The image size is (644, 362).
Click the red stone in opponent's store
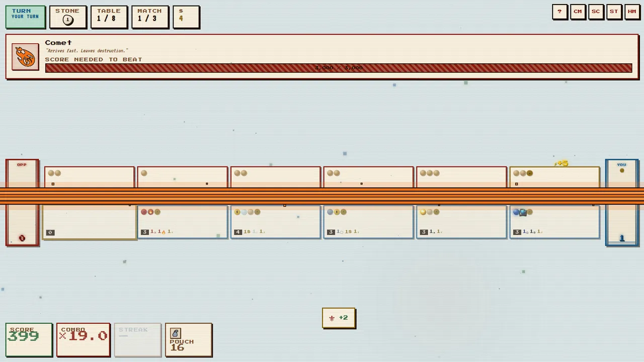(22, 238)
